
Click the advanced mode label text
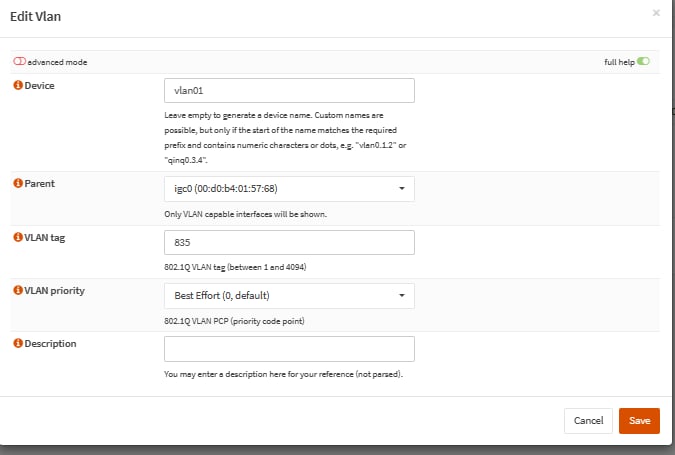click(x=57, y=62)
